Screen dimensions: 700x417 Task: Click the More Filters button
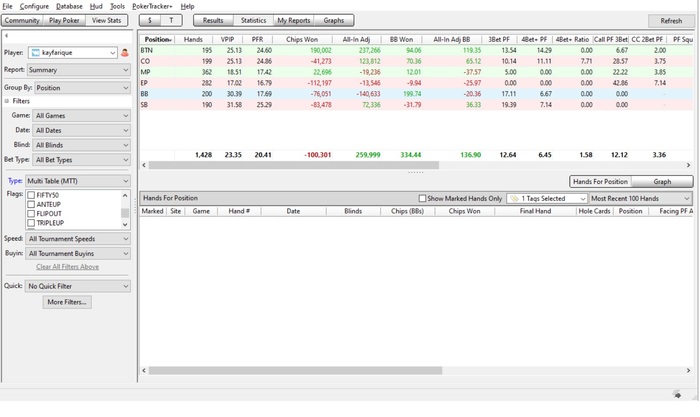(67, 302)
